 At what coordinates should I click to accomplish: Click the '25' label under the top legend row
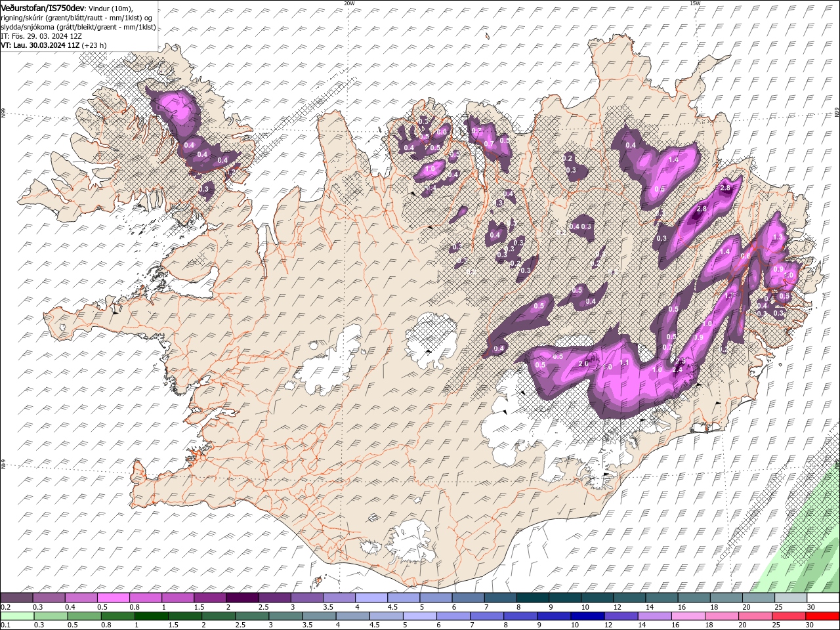[x=779, y=606]
